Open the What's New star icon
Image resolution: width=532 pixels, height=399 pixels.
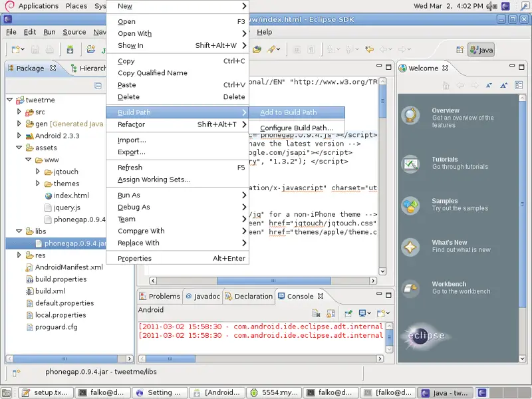tap(410, 247)
